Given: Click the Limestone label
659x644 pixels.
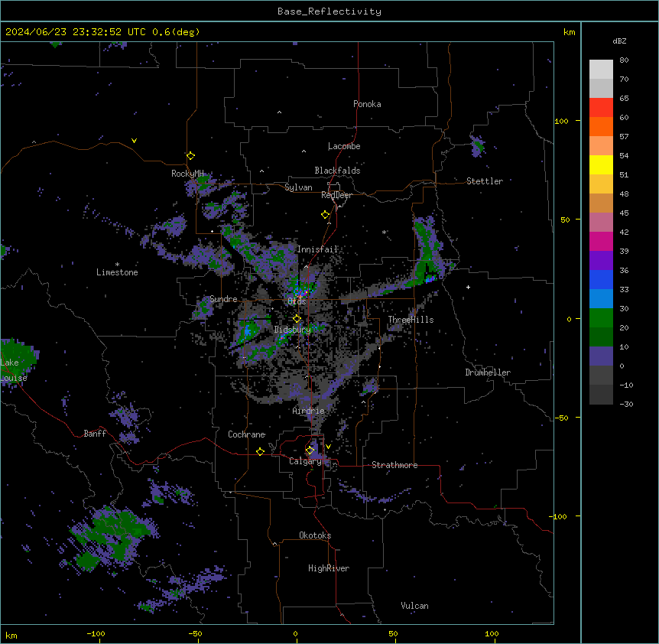Looking at the screenshot, I should tap(117, 272).
